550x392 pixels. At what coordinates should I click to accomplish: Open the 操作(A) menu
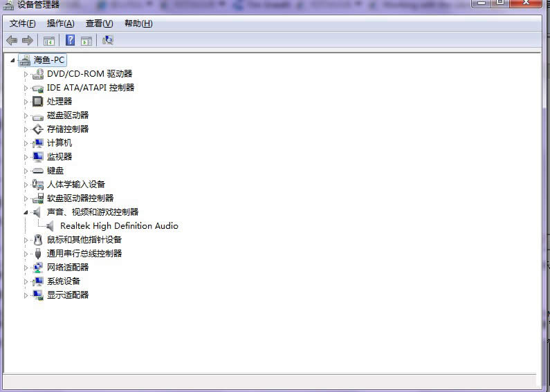[x=60, y=24]
